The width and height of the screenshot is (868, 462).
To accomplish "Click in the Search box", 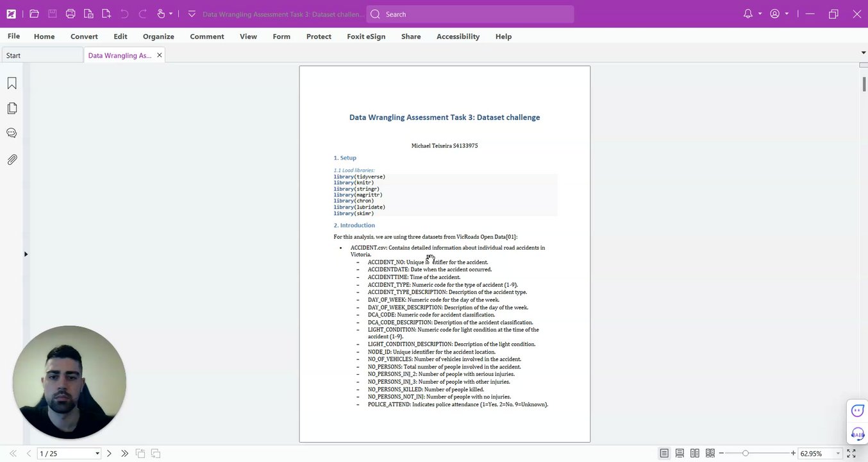I will coord(470,14).
